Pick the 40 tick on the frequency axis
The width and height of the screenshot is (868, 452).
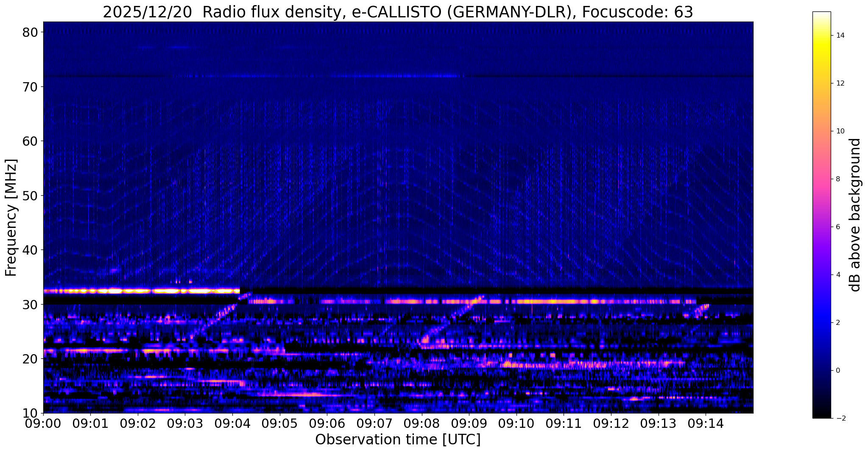tap(31, 250)
